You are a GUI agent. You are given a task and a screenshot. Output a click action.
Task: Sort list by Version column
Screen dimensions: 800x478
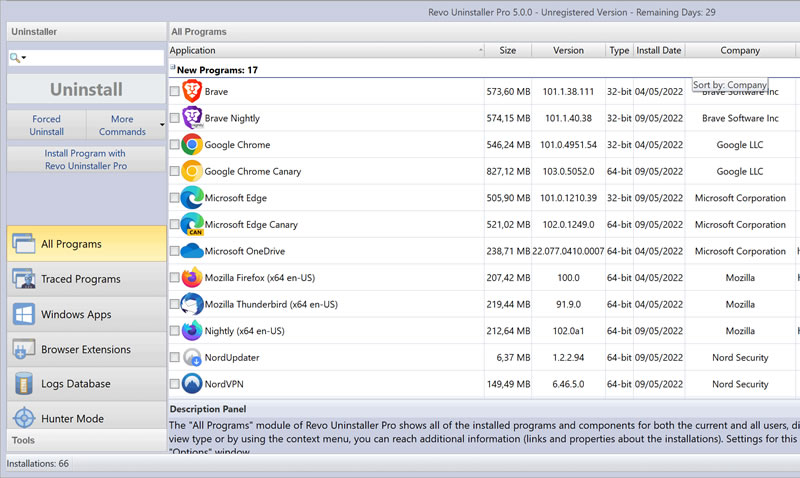568,50
